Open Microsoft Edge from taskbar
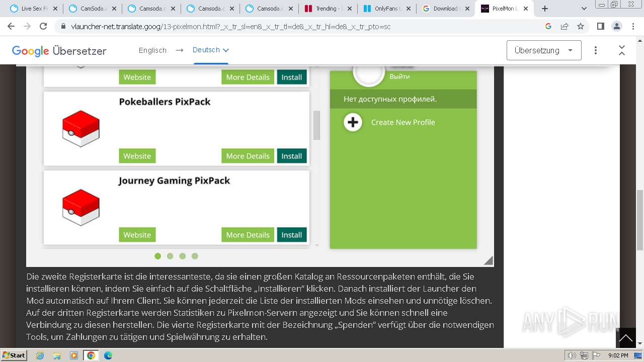Image resolution: width=644 pixels, height=362 pixels. pos(108,355)
